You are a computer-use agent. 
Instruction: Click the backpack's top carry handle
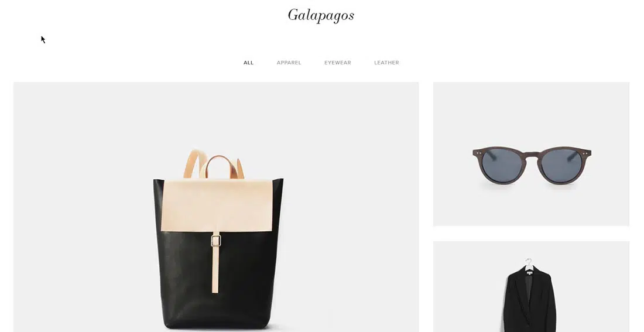pyautogui.click(x=221, y=166)
